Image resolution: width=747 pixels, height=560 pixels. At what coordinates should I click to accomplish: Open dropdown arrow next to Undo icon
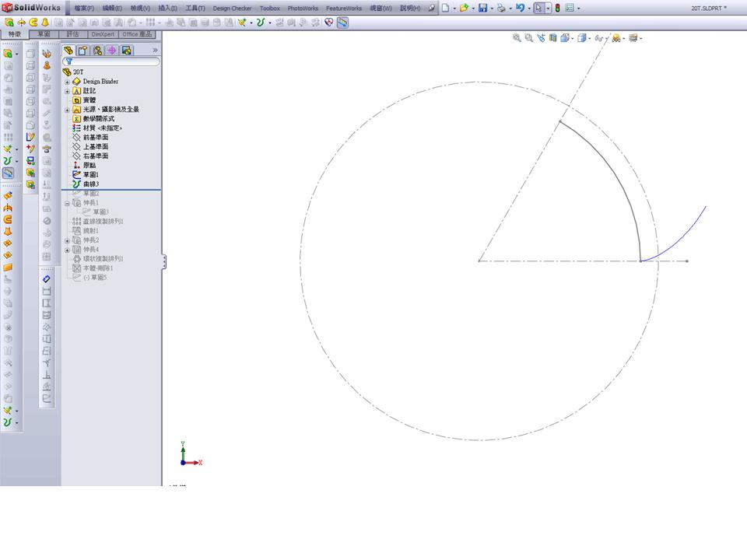[529, 9]
